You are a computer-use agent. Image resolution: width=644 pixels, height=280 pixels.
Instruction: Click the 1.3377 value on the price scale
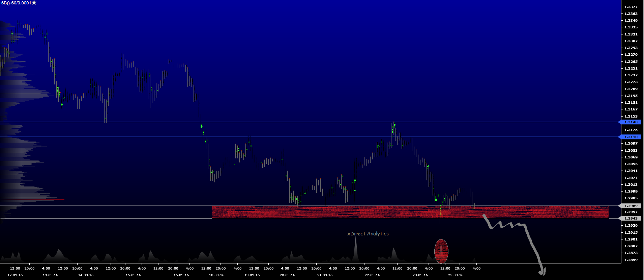[x=631, y=7]
